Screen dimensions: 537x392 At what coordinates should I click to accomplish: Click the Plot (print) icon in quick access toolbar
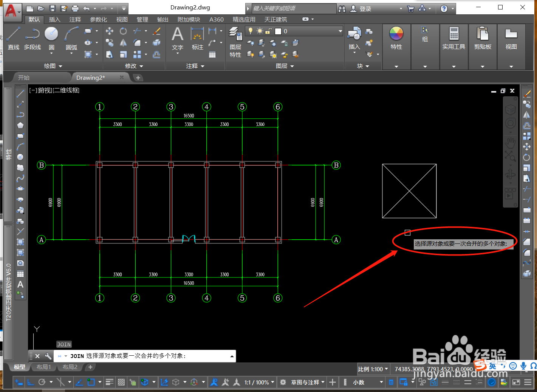(x=75, y=8)
